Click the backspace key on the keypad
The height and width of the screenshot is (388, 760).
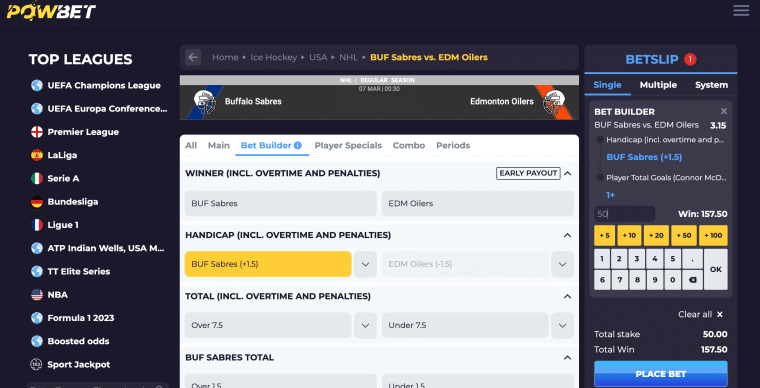[693, 280]
